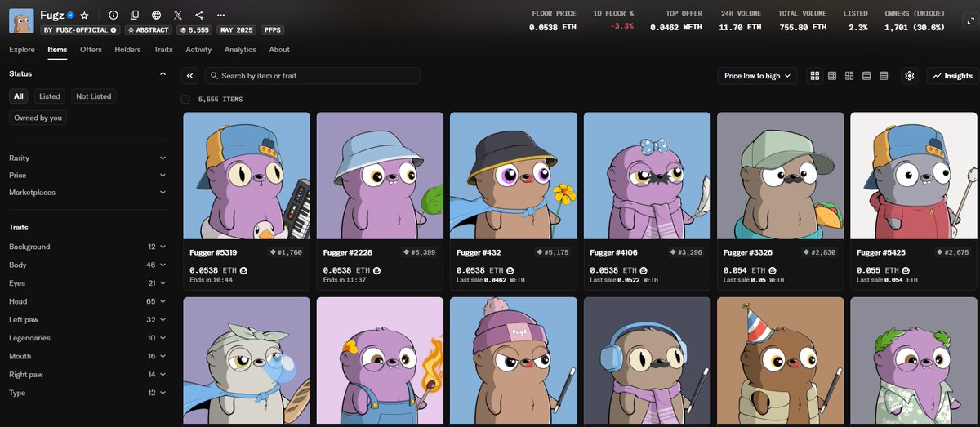Select the small dense grid view icon

832,76
